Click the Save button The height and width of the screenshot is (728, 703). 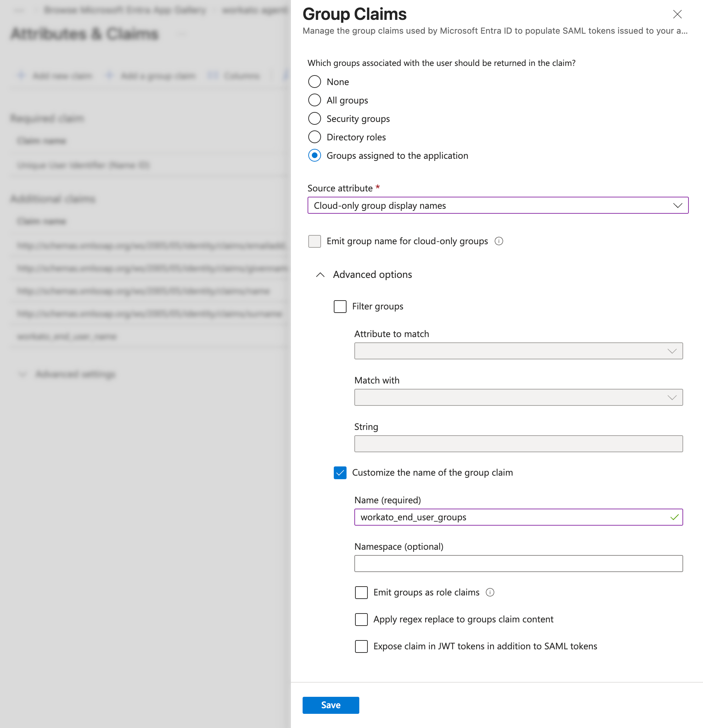coord(331,705)
